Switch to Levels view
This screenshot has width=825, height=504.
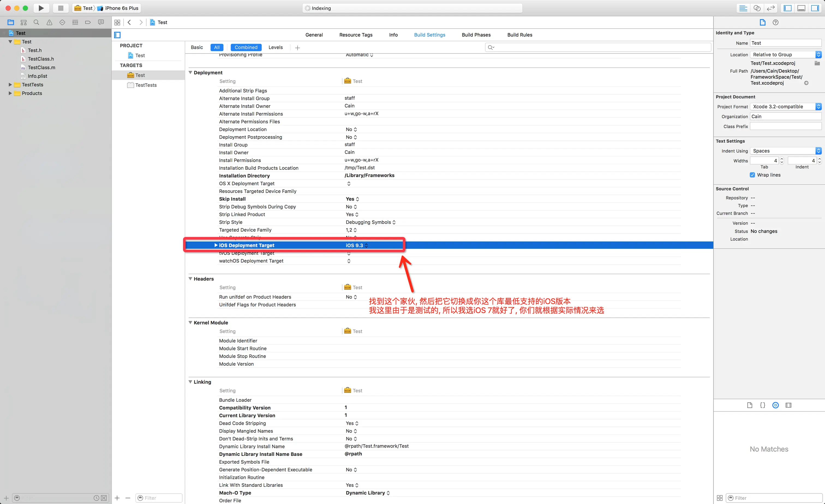point(275,47)
